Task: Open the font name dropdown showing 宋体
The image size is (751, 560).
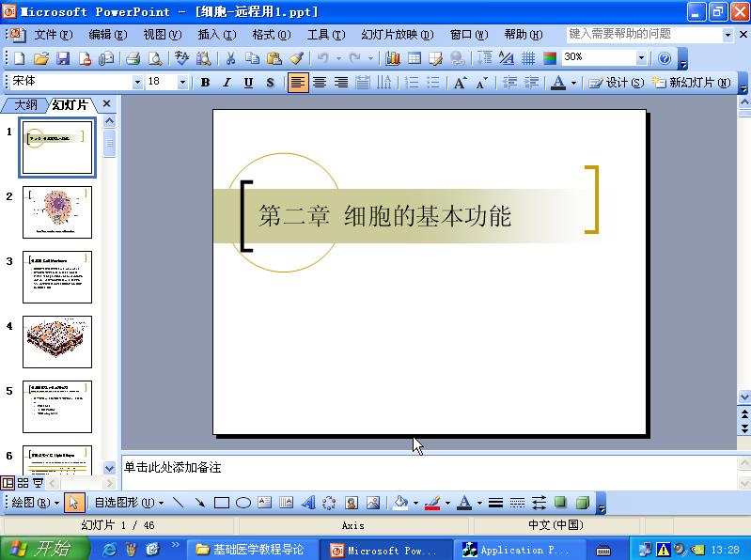Action: [x=138, y=83]
